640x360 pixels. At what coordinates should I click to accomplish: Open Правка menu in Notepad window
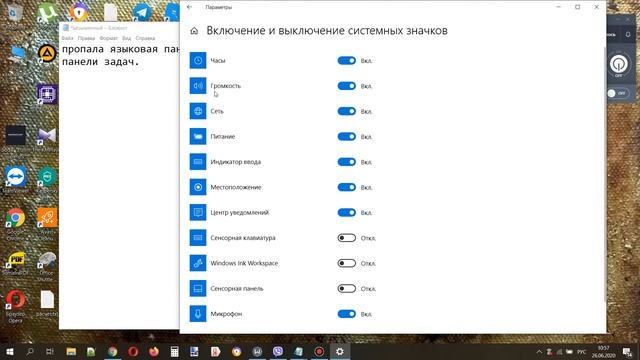pyautogui.click(x=86, y=38)
